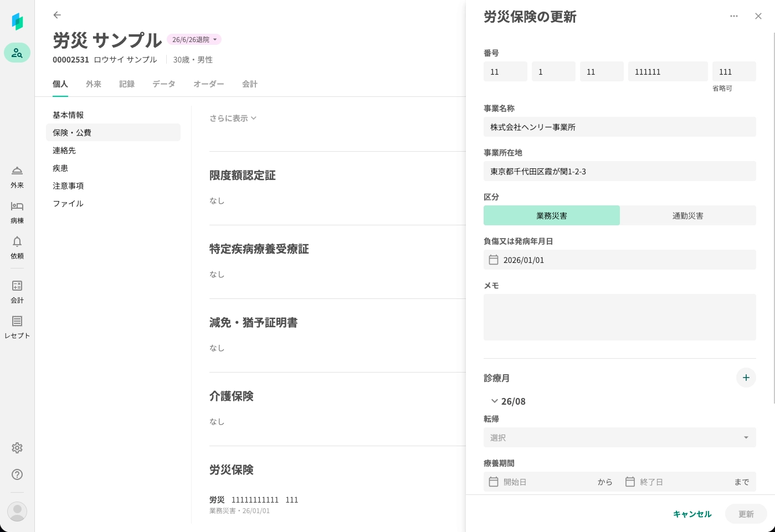Click the 減免・猶予証明書 section heading
Image resolution: width=775 pixels, height=532 pixels.
(254, 322)
